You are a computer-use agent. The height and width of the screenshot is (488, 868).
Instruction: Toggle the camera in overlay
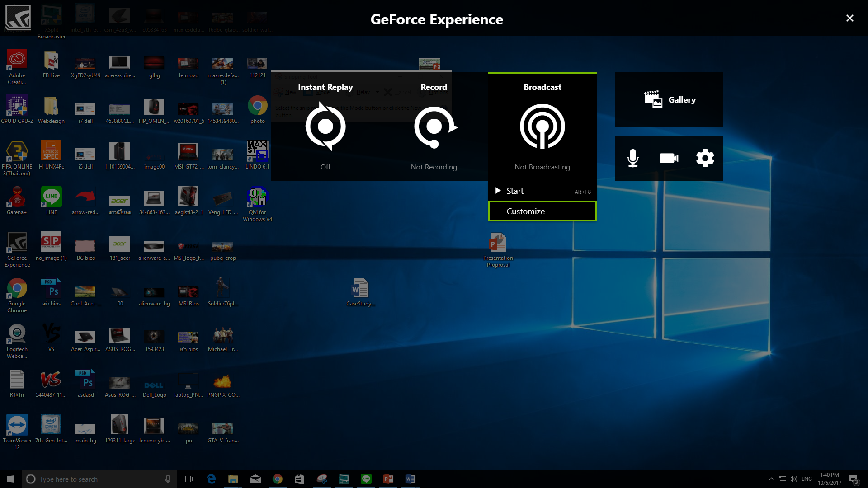click(x=669, y=158)
